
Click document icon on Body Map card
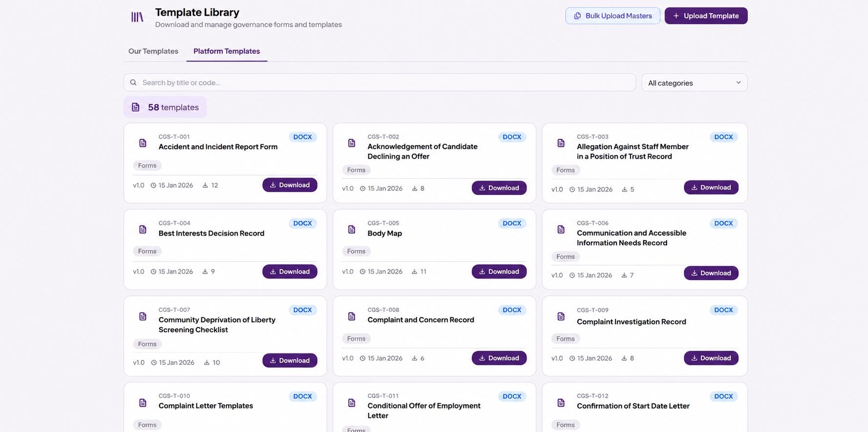352,229
